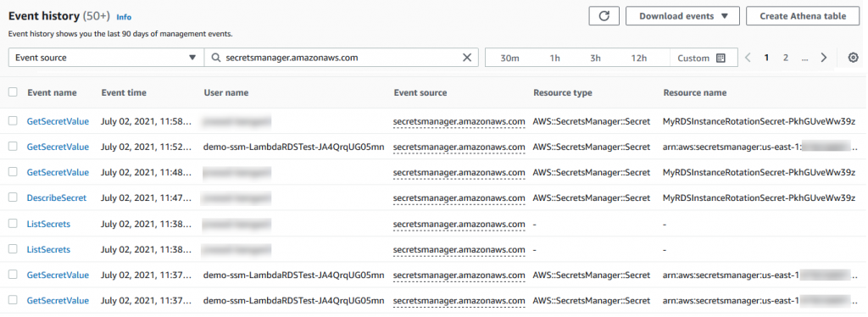Open the last GetSecretValue event link
The width and height of the screenshot is (868, 317).
click(58, 300)
